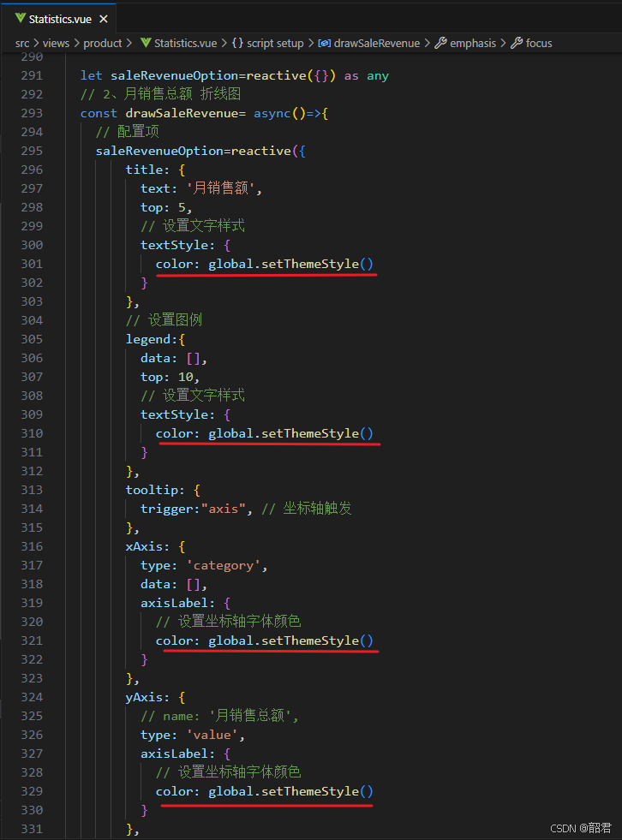Screen dimensions: 622x840
Task: Open the Statistics.vue breadcrumb segment
Action: (186, 44)
